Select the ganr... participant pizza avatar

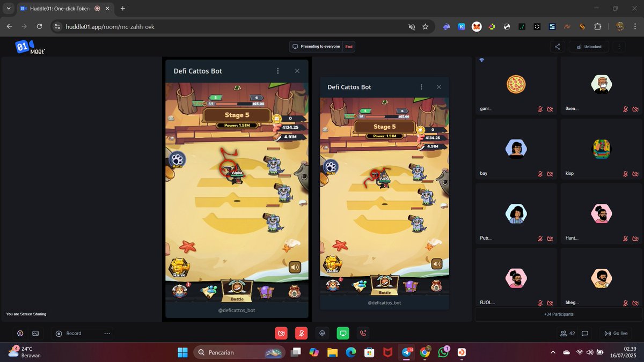pos(516,84)
